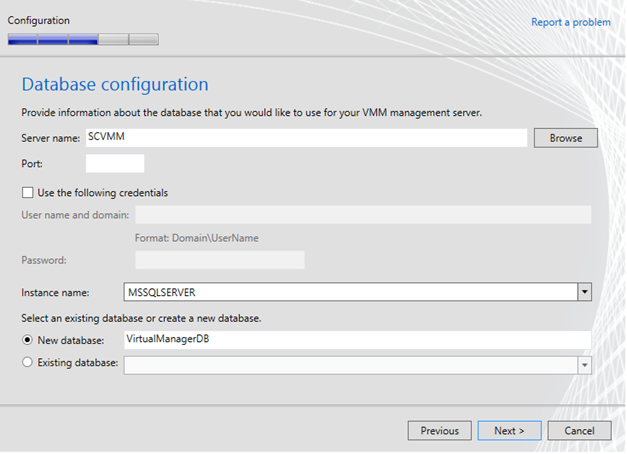This screenshot has width=627, height=454.
Task: Click the Password field
Action: point(220,260)
